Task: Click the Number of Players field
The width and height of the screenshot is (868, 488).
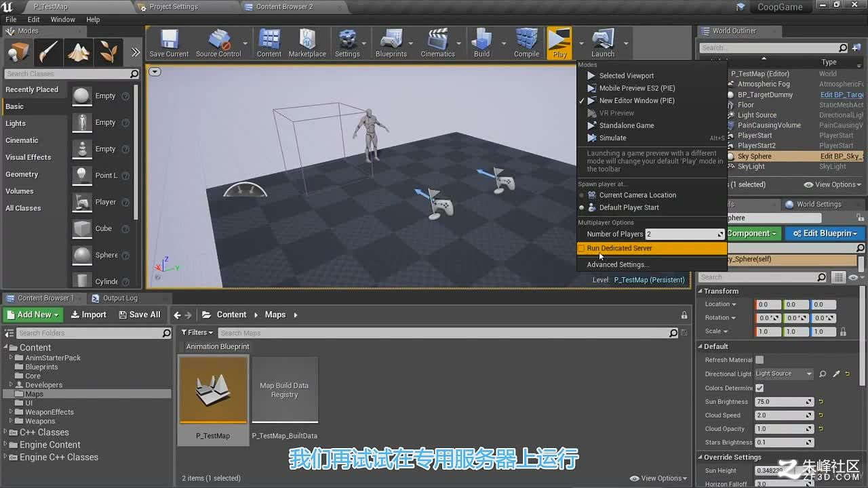Action: (x=685, y=234)
